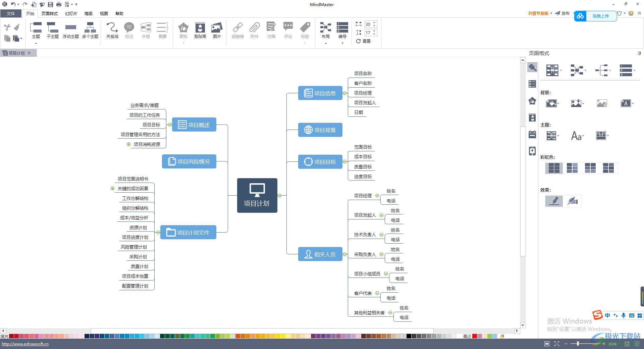The height and width of the screenshot is (349, 644).
Task: Collapse the 项目目标 branch children
Action: pyautogui.click(x=344, y=162)
